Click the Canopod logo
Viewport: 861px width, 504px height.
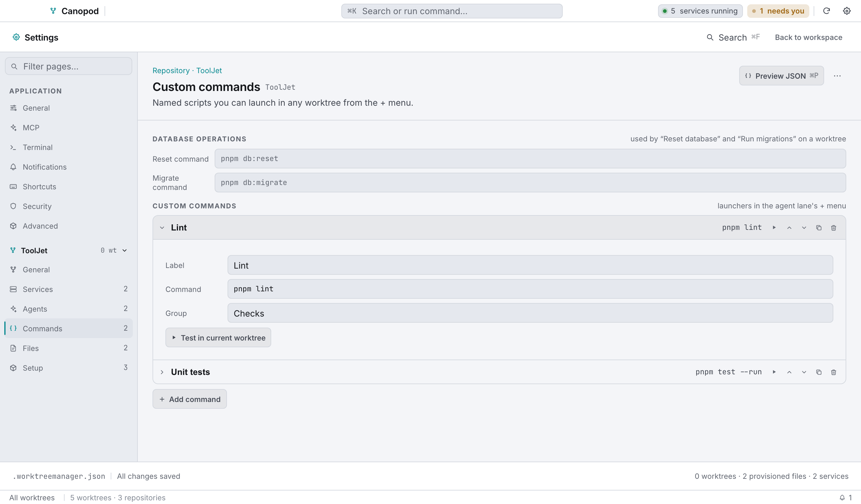53,11
